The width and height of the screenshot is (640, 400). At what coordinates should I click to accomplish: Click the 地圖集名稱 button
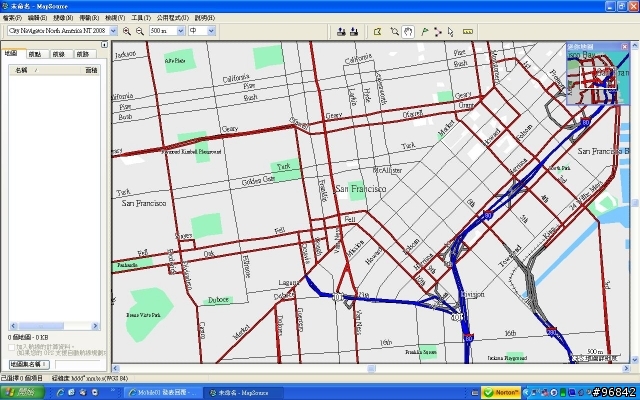29,364
